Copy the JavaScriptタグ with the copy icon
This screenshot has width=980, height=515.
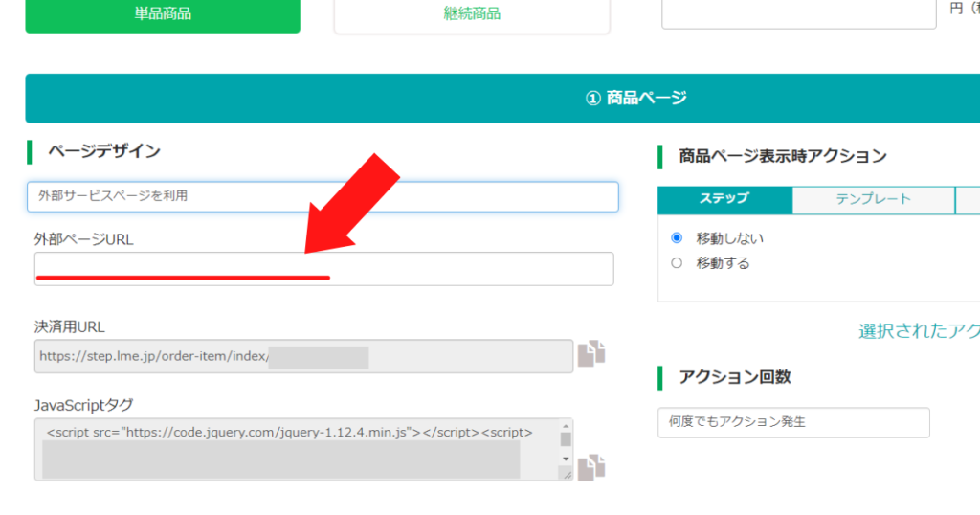coord(591,467)
